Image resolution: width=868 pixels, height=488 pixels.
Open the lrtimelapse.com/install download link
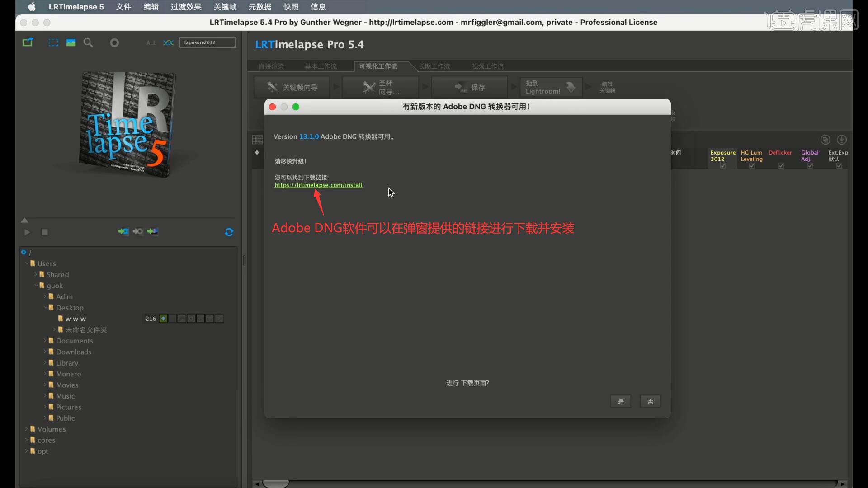point(319,185)
